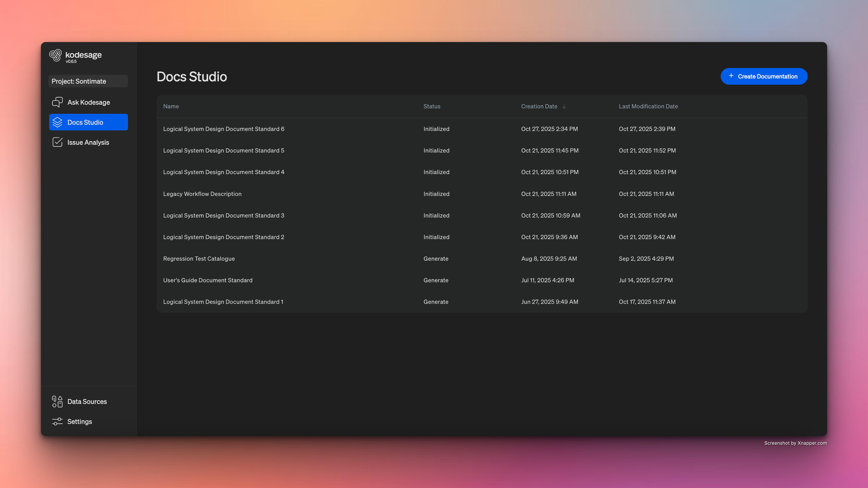Screen dimensions: 868x488
Task: Click modification date Oct 17, 2025 11:37 AM
Action: pos(647,302)
